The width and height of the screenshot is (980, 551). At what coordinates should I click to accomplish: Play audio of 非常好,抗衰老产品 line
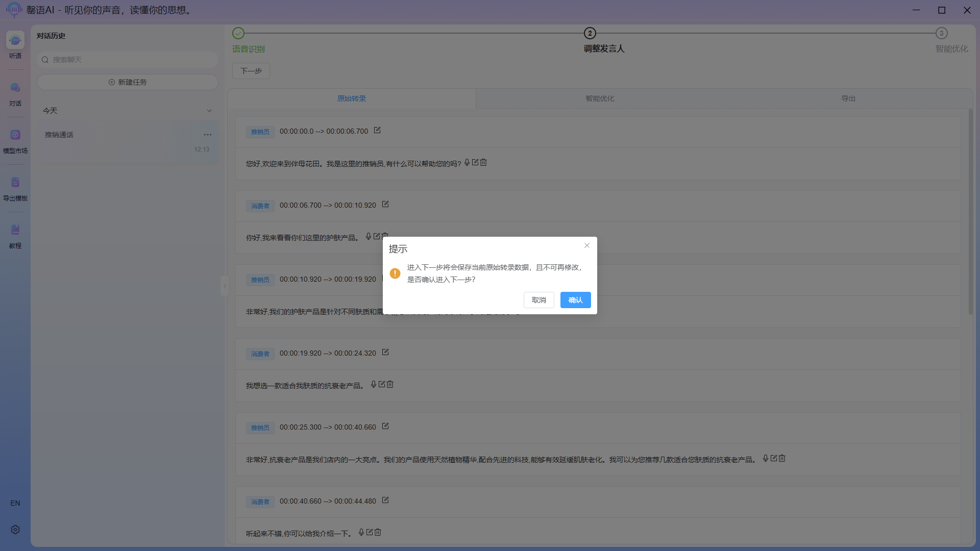766,458
